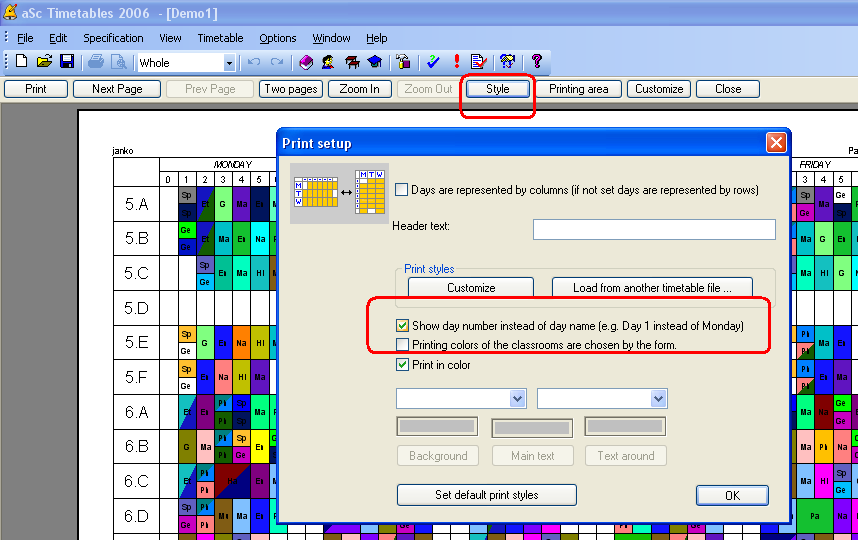Expand the Whole dropdown in the toolbar

[229, 63]
